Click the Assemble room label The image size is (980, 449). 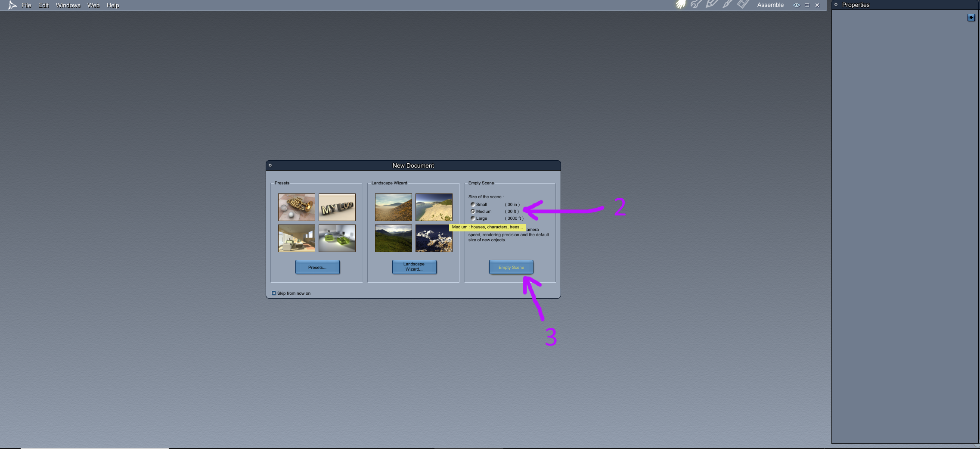(770, 5)
